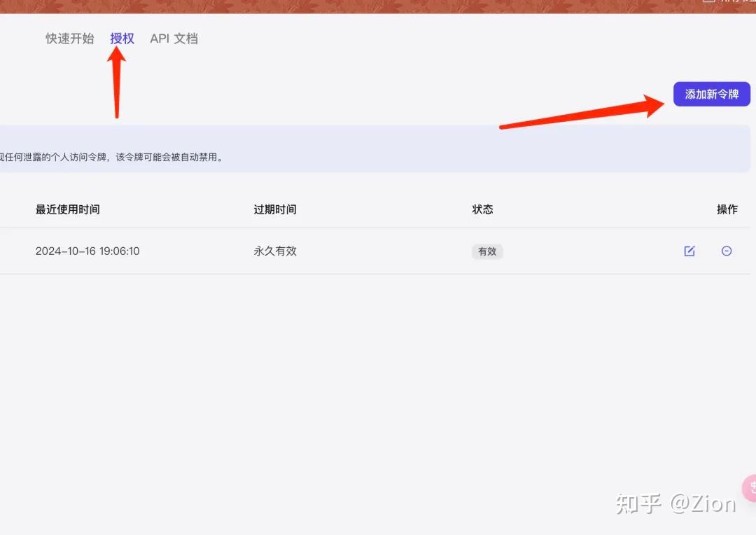
Task: Switch to the 快速开始 tab
Action: (69, 39)
